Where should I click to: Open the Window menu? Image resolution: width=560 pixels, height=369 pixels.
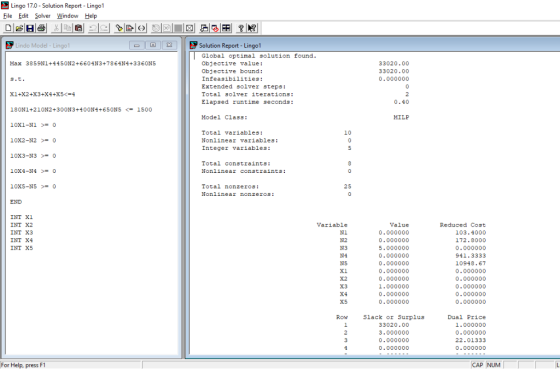coord(68,16)
